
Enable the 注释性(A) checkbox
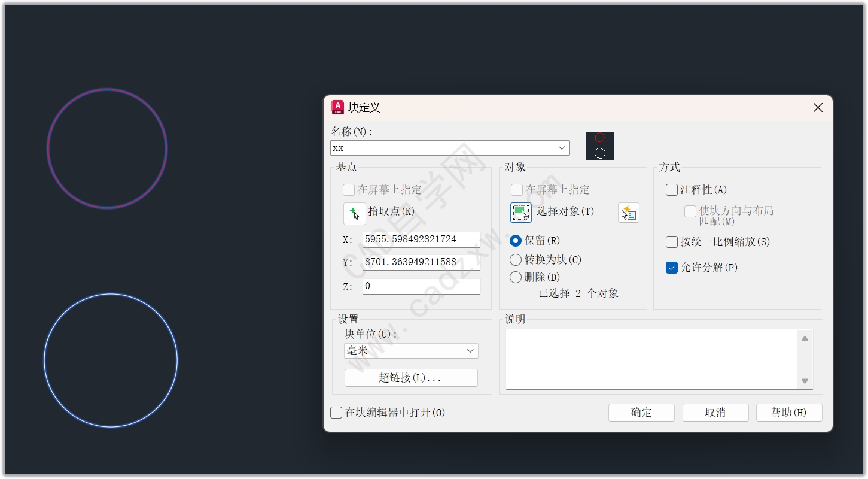click(x=672, y=190)
